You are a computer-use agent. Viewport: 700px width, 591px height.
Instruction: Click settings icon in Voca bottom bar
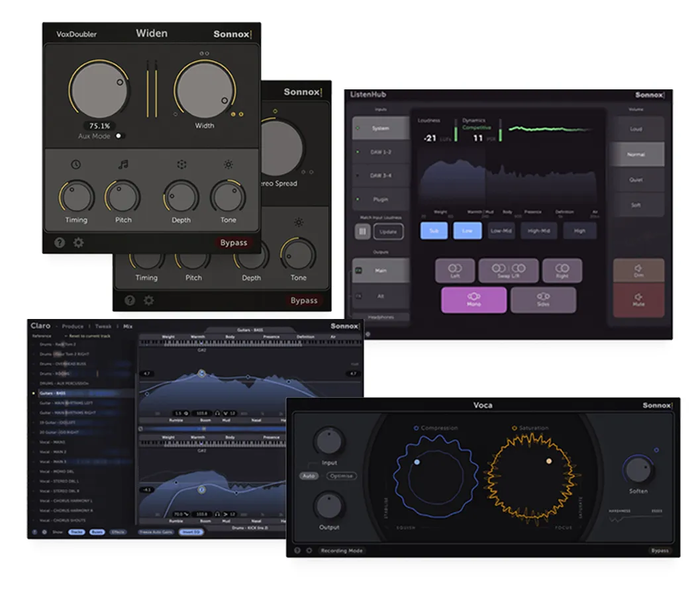pos(309,551)
